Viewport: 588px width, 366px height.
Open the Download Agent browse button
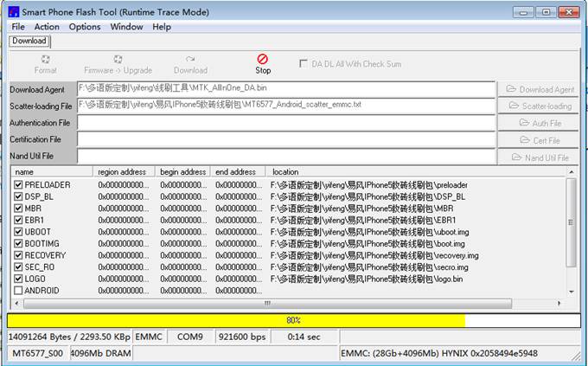(x=538, y=89)
